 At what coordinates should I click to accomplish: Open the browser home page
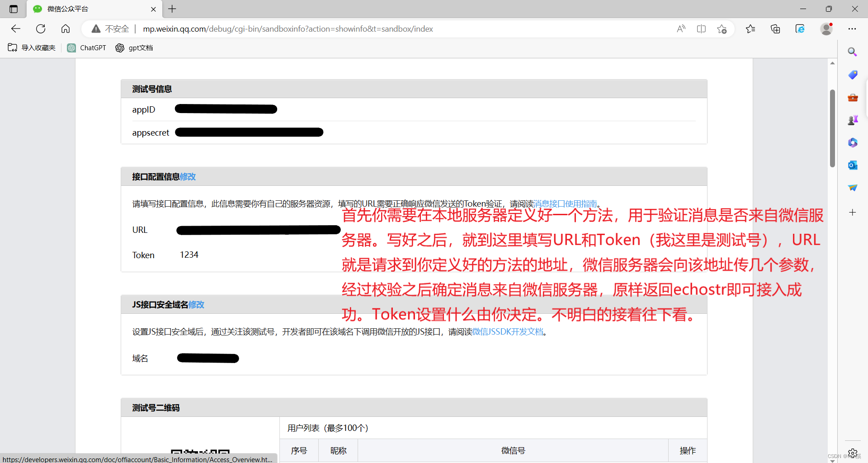(x=66, y=29)
